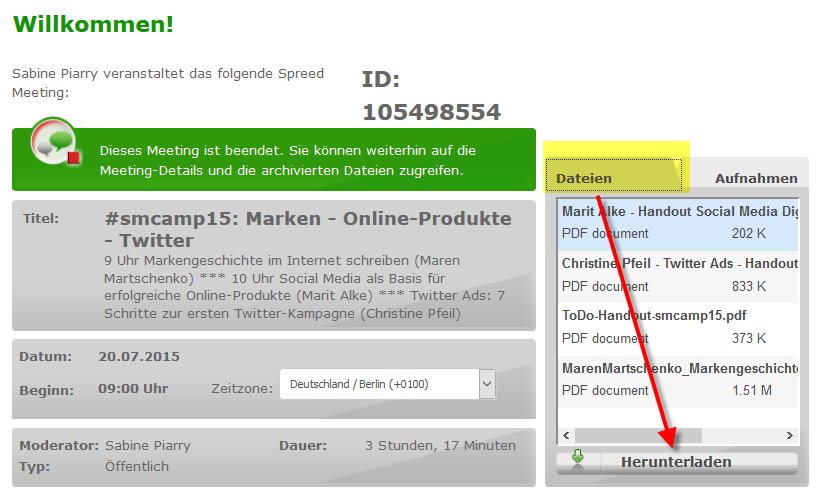Click the 833 K file size

click(x=749, y=286)
